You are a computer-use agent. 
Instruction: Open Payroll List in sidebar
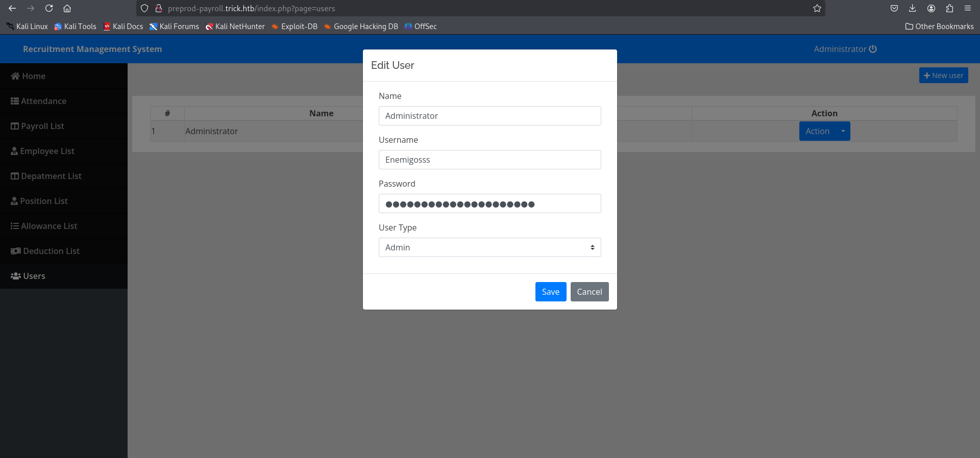(42, 126)
